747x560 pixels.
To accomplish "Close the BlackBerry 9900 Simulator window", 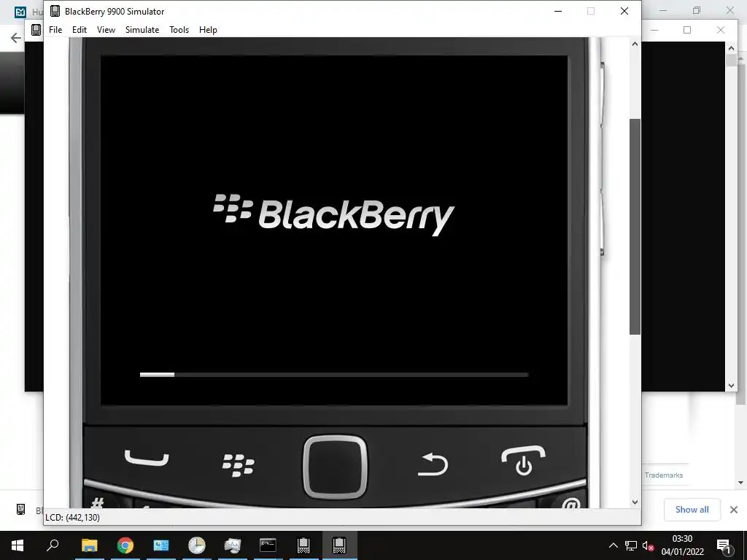I will click(624, 11).
